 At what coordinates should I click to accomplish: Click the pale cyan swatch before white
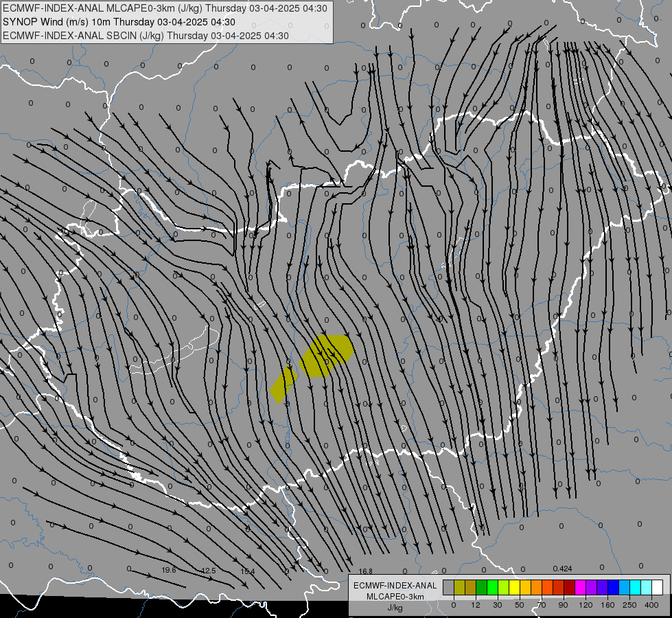tap(647, 587)
